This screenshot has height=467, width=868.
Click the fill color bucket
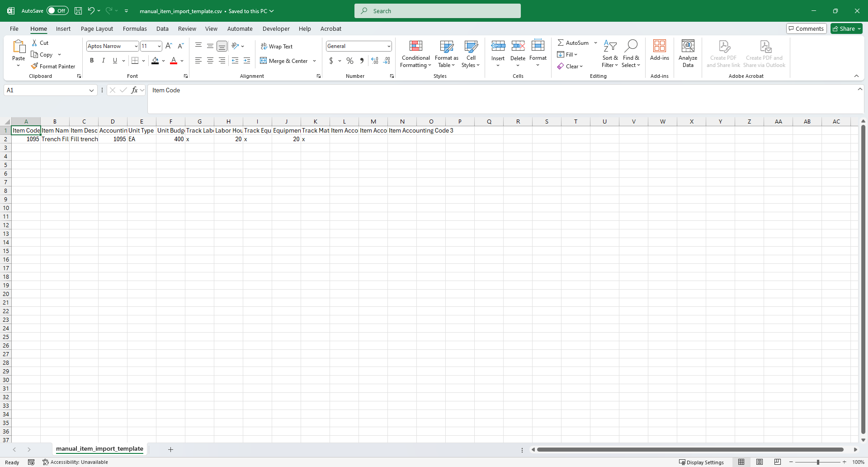coord(155,60)
